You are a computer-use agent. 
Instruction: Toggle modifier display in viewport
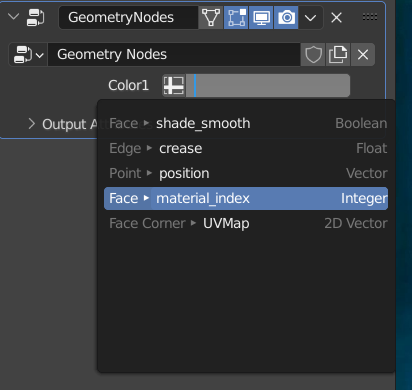click(261, 17)
